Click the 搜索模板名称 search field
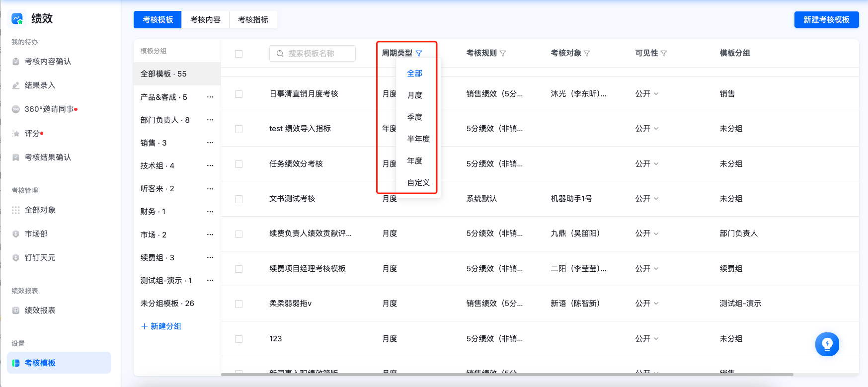 [x=313, y=53]
